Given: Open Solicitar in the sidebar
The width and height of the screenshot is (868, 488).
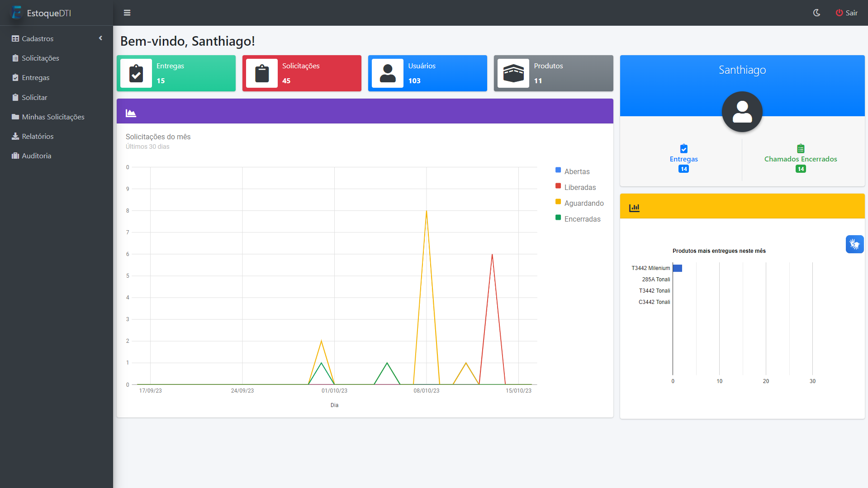Looking at the screenshot, I should coord(57,97).
